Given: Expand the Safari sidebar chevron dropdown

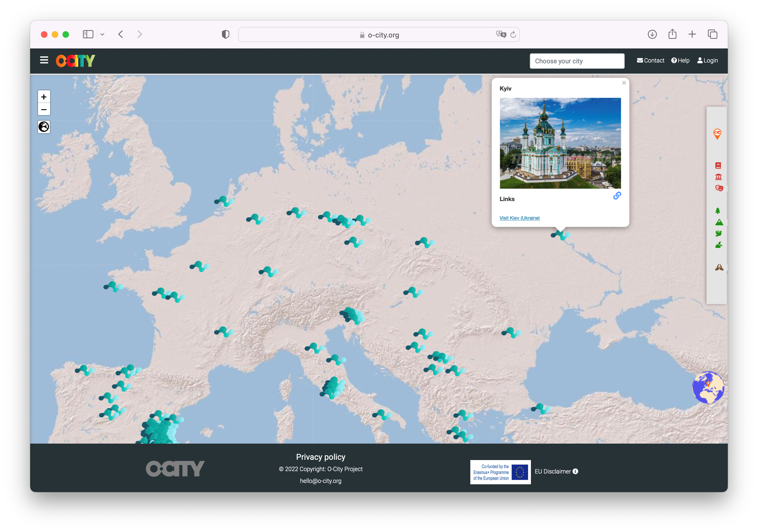Looking at the screenshot, I should click(102, 34).
